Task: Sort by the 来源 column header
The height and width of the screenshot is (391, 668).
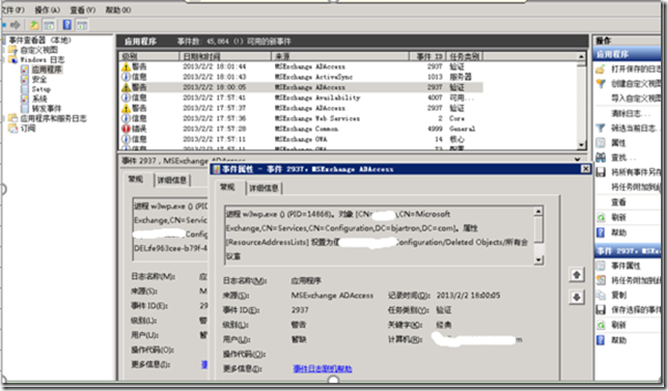Action: (340, 56)
